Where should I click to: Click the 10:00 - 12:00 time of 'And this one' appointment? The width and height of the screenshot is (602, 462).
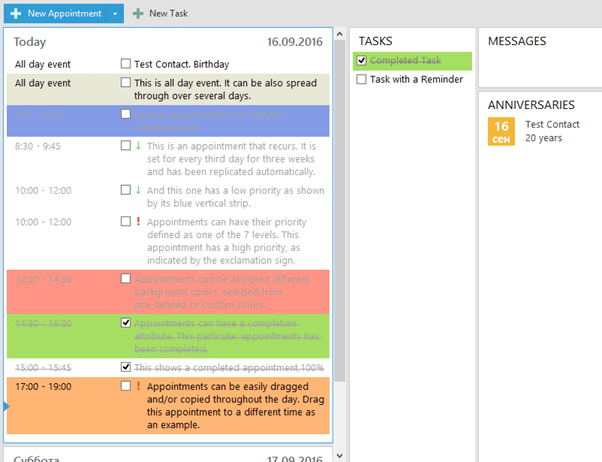point(43,190)
